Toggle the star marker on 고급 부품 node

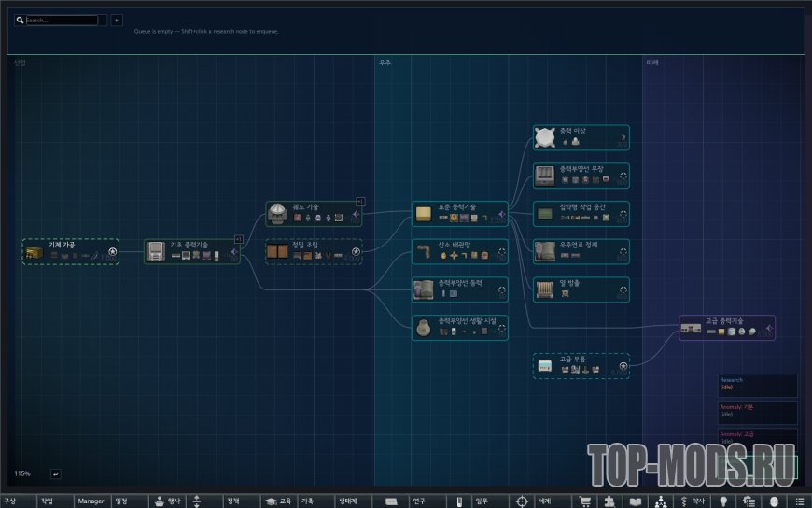click(x=623, y=366)
